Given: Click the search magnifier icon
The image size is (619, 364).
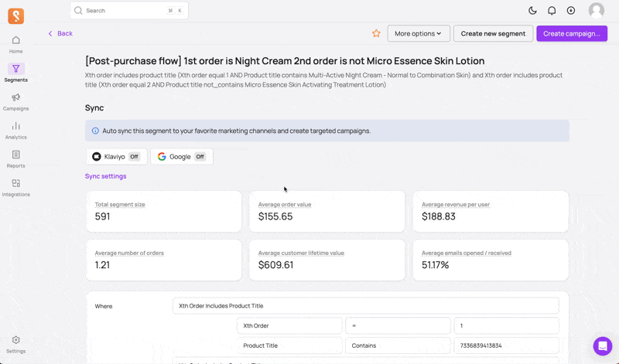Looking at the screenshot, I should pos(78,11).
